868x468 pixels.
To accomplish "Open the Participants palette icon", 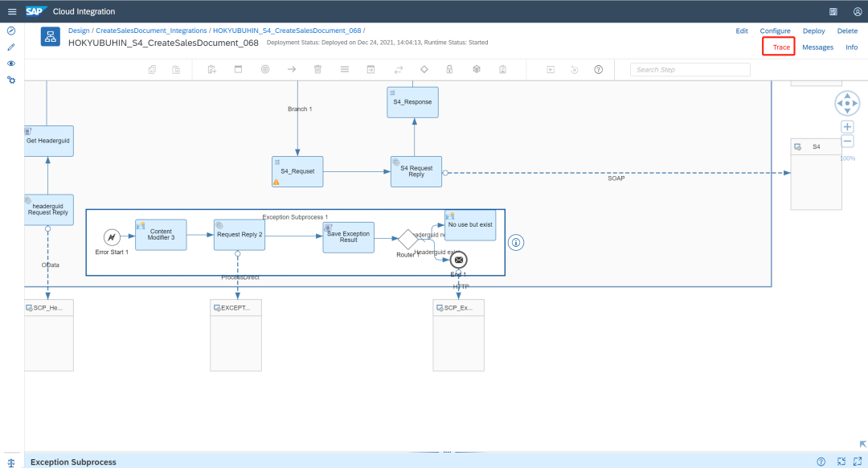I will coord(211,69).
